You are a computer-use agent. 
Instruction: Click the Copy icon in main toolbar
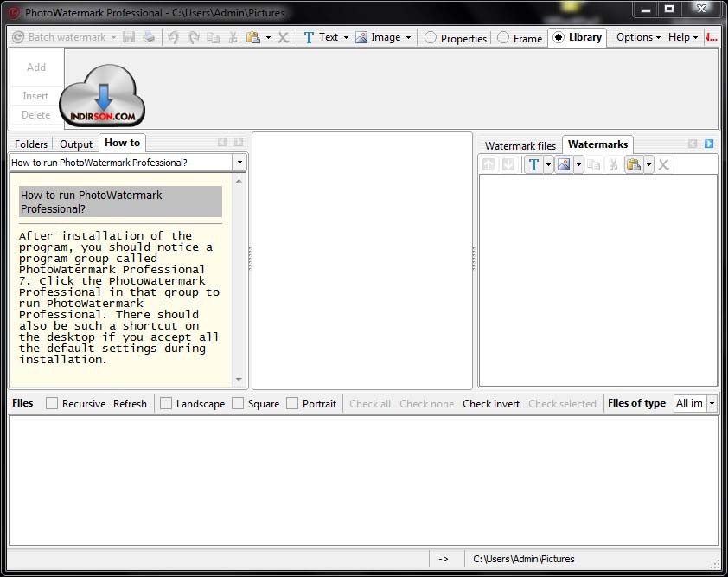point(213,38)
